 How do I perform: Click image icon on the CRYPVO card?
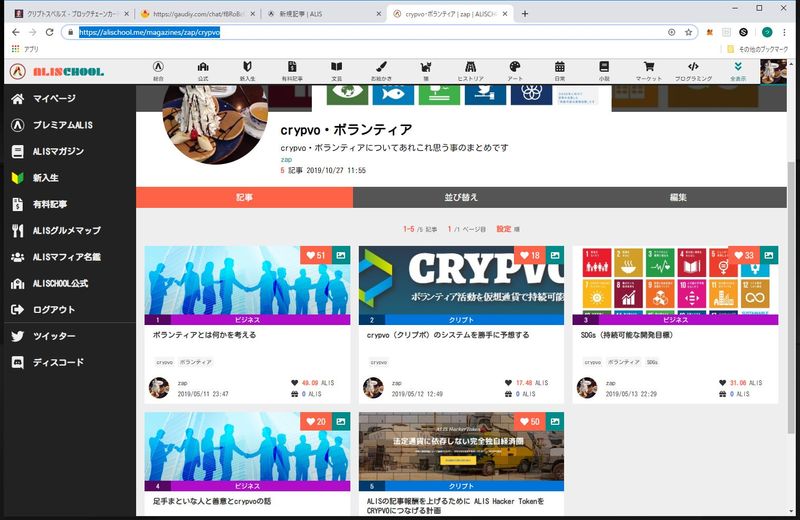tap(555, 255)
